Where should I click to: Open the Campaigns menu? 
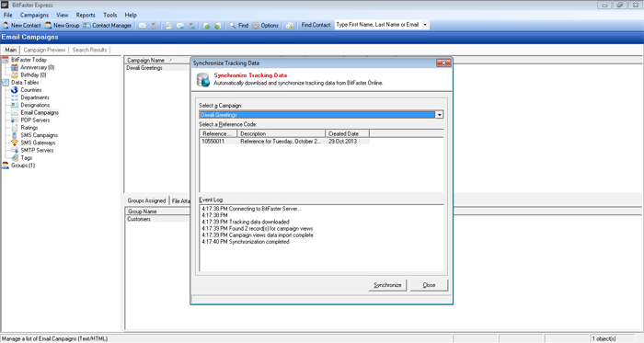tap(34, 16)
